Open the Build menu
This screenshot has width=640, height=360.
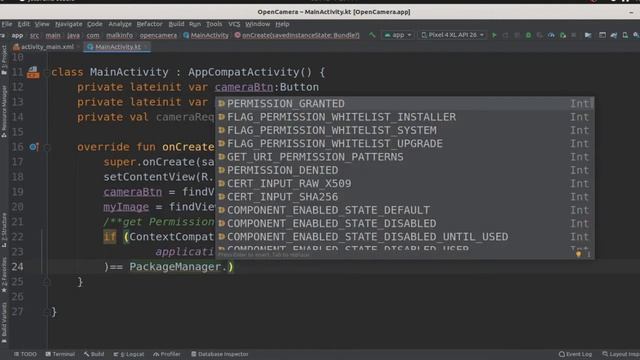(176, 24)
